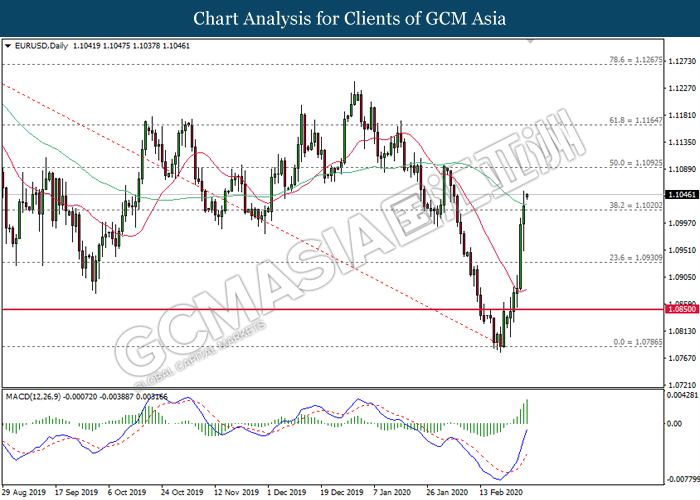Screen dimensions: 700x500
Task: Click the 1.09510 price axis value
Action: tap(682, 250)
